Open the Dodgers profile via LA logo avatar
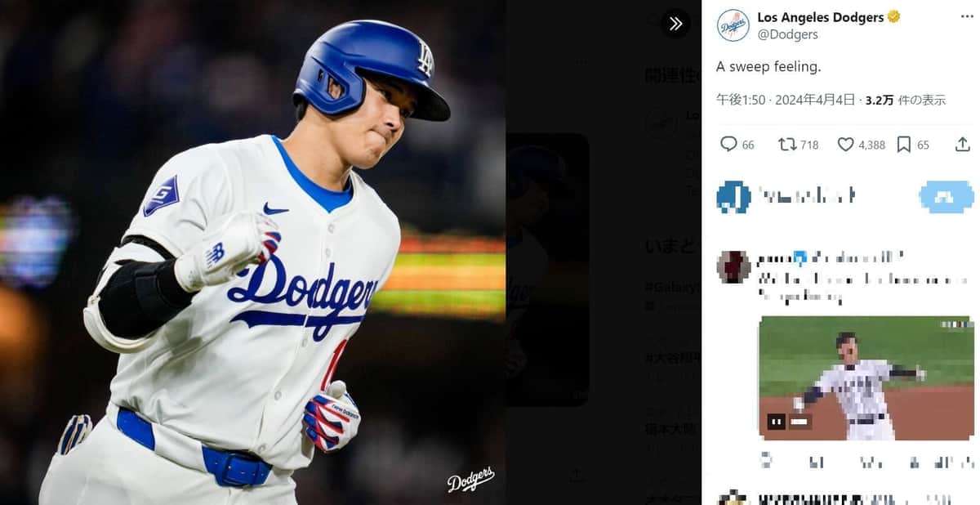This screenshot has width=980, height=505. tap(733, 25)
